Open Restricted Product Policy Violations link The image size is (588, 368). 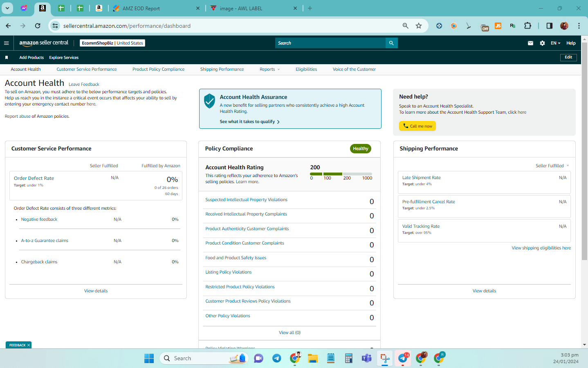[x=240, y=287]
